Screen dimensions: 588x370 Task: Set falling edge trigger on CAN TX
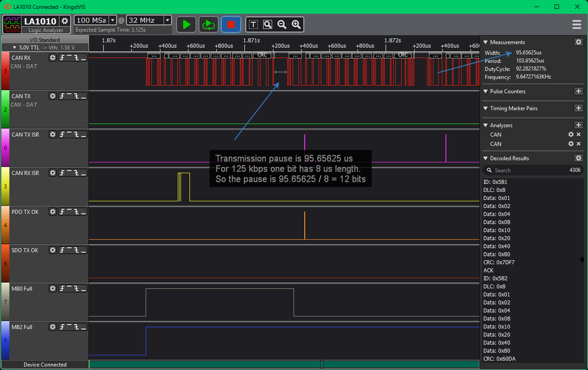point(77,96)
